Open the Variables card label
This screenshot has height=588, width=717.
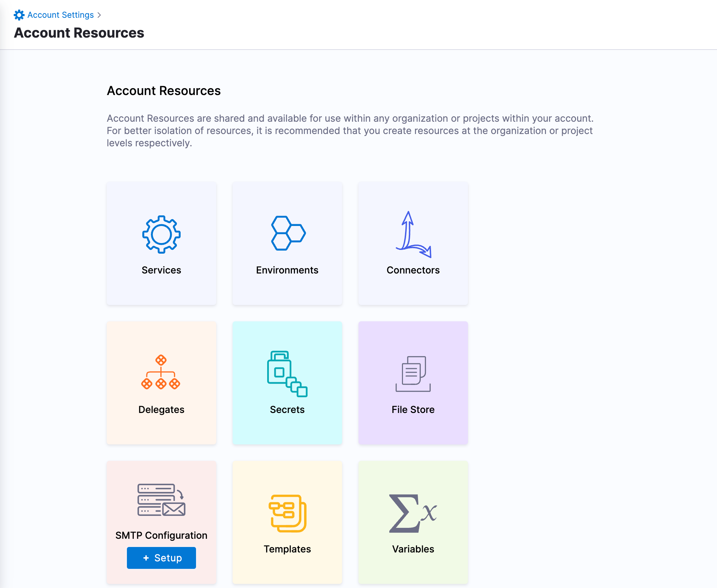413,549
